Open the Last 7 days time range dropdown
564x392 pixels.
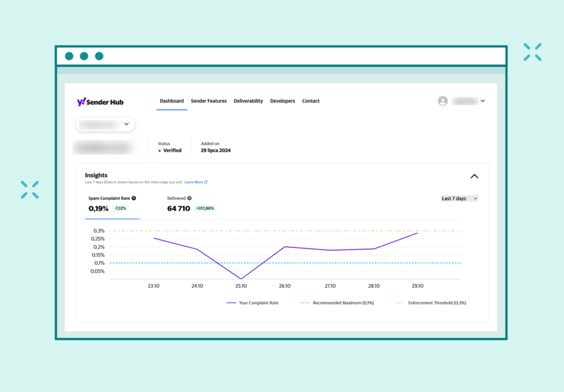(x=459, y=198)
